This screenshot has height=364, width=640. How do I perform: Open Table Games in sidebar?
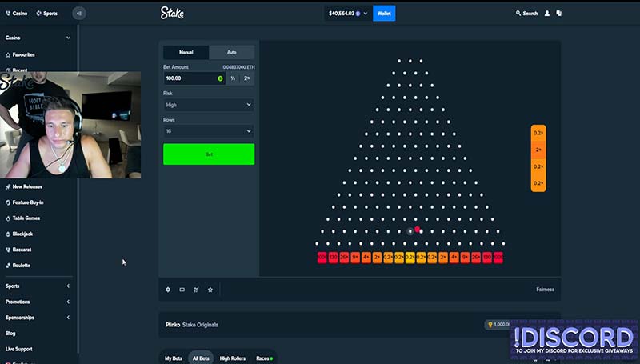pyautogui.click(x=23, y=218)
